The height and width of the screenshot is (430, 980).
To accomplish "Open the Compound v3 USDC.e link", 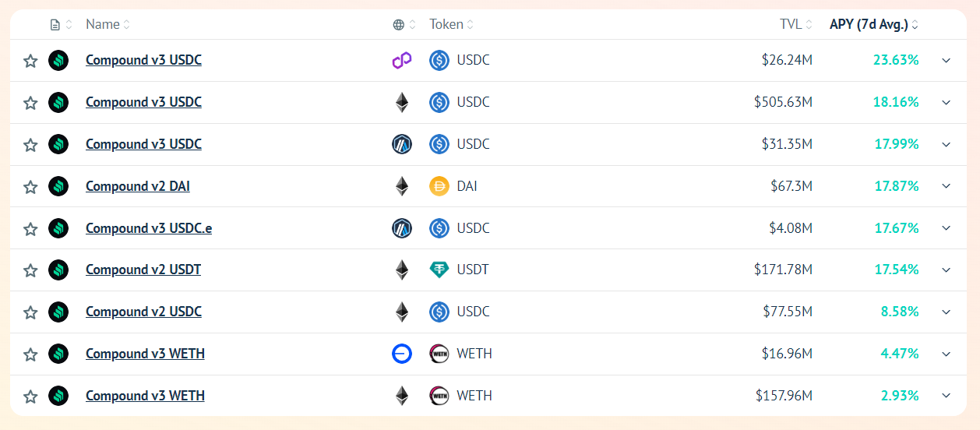I will tap(149, 228).
